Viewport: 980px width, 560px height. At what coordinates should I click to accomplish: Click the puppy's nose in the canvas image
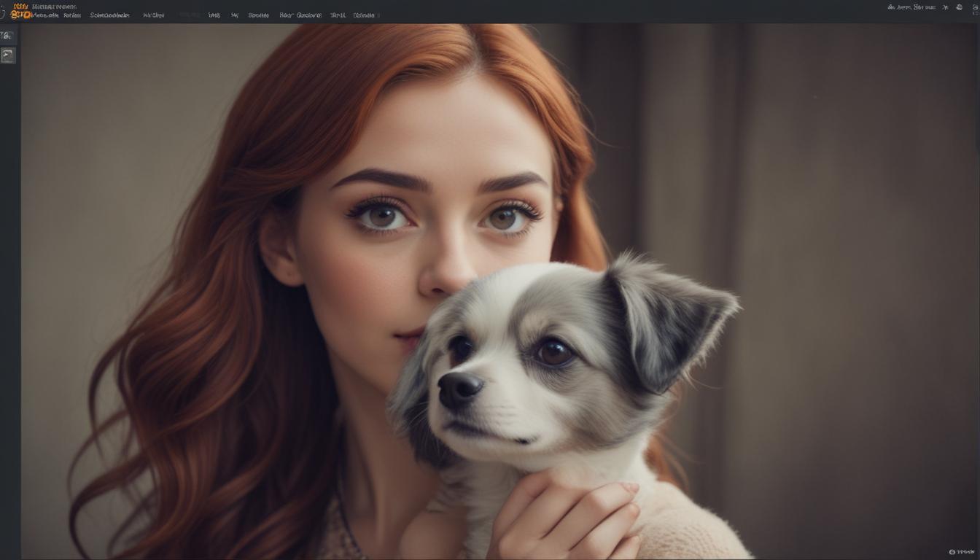(x=459, y=386)
